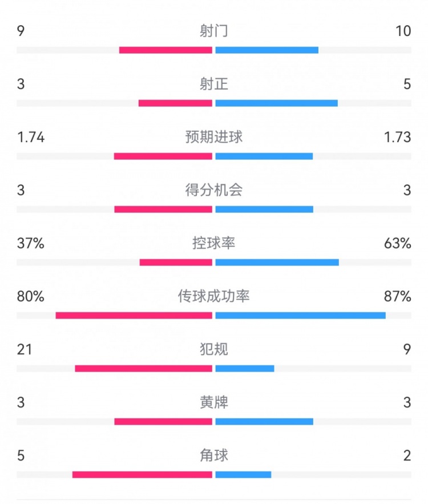Click the blue bar under 射正
The width and height of the screenshot is (428, 504).
tap(276, 103)
